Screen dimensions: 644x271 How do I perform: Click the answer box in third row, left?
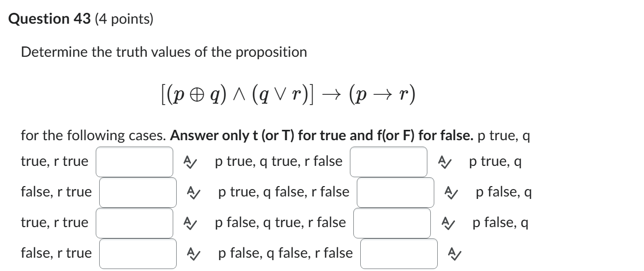[134, 223]
